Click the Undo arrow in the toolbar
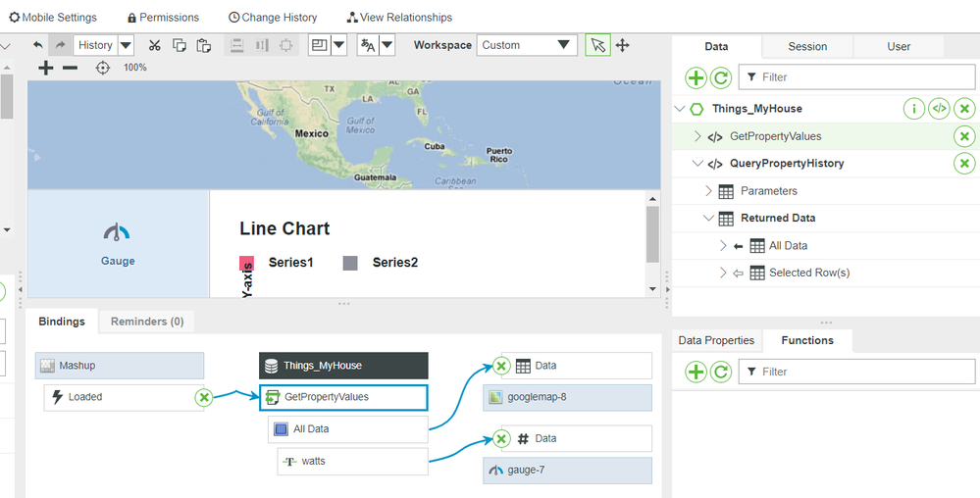The image size is (980, 498). click(x=38, y=45)
